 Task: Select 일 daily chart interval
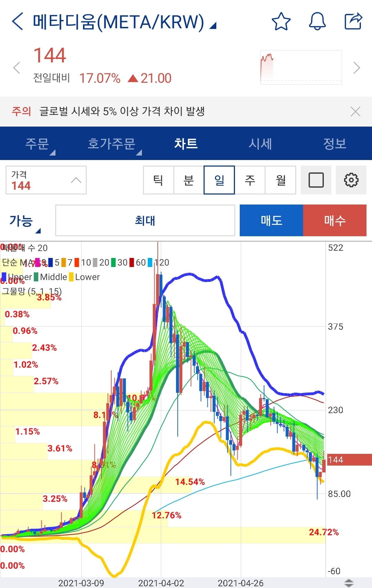tap(219, 180)
